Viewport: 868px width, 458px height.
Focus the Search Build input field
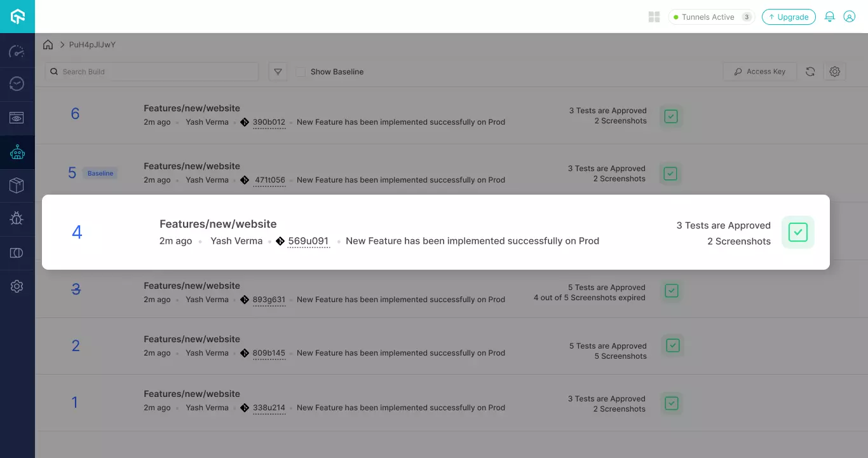click(156, 72)
